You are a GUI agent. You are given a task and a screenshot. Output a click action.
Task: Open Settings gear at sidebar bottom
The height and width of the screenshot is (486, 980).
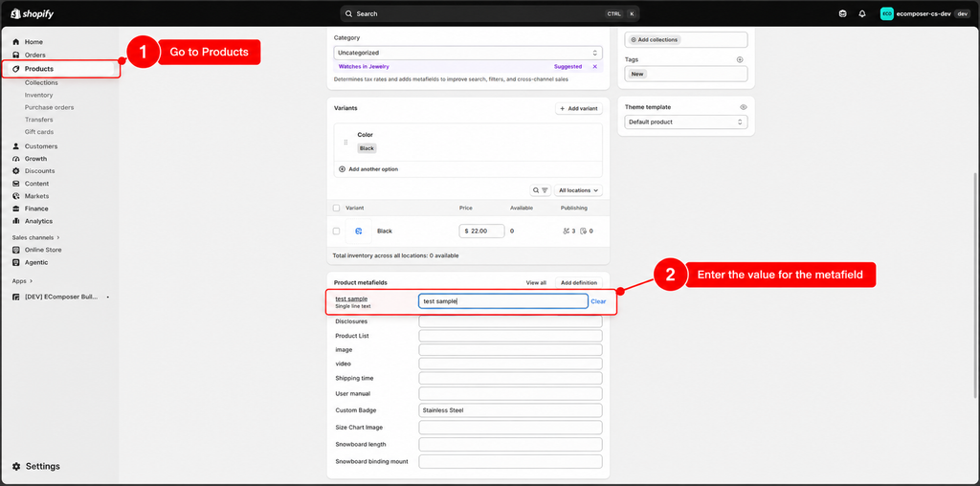tap(16, 467)
